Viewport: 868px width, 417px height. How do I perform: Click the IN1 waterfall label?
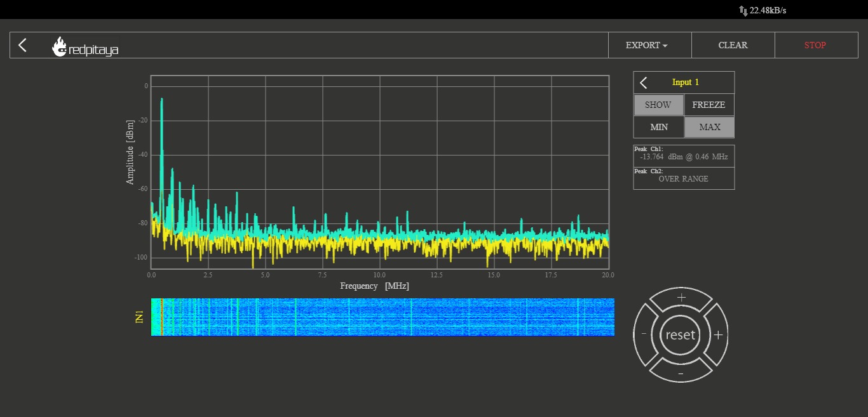click(x=140, y=317)
